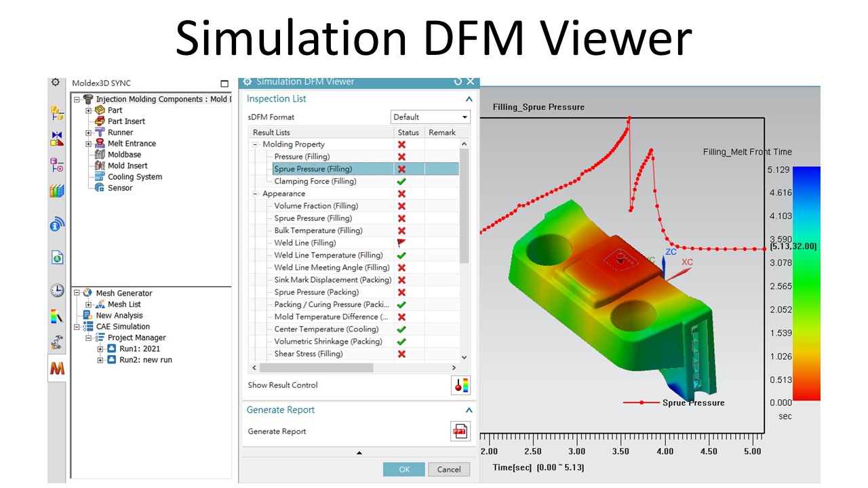This screenshot has width=868, height=488.
Task: Click the horizontal scrollbar below result list
Action: [316, 367]
